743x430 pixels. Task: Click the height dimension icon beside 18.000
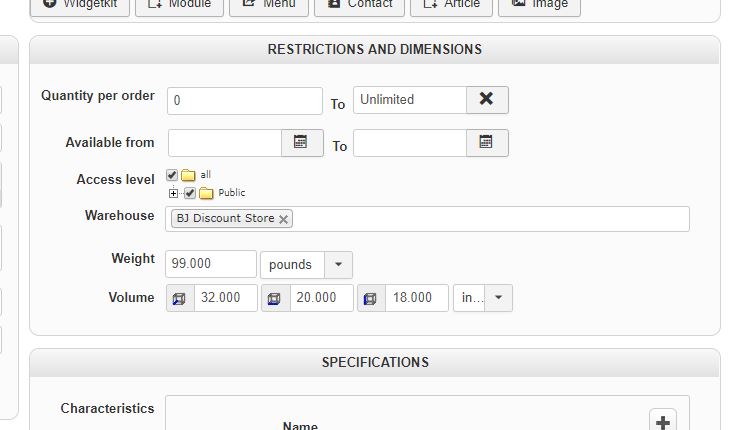coord(370,298)
